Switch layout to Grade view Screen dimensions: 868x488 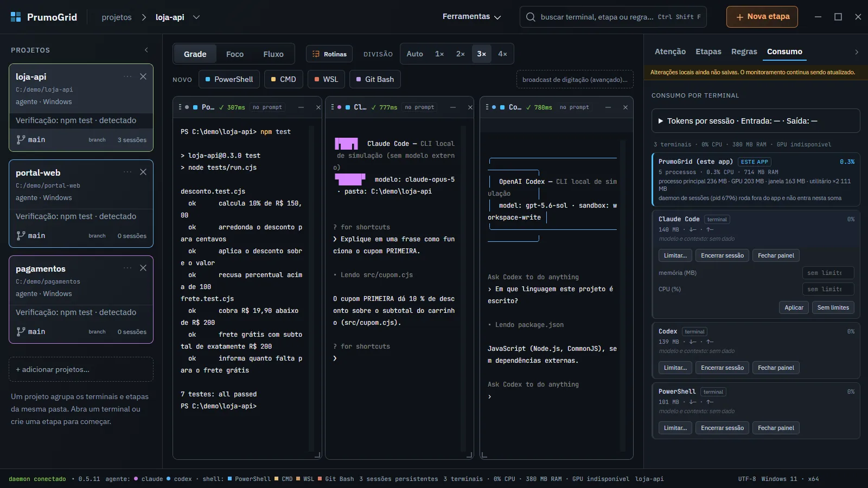coord(195,54)
